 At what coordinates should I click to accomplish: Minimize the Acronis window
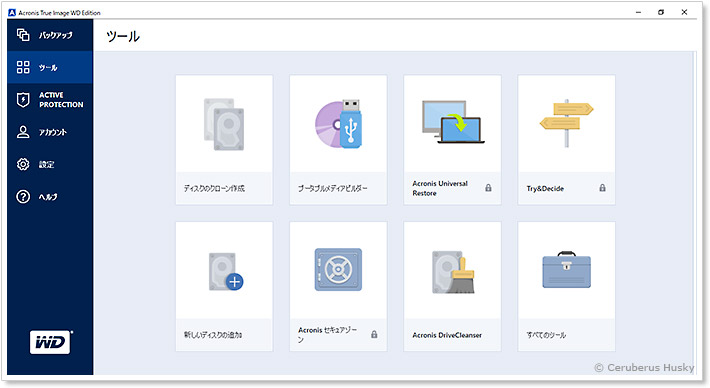638,12
